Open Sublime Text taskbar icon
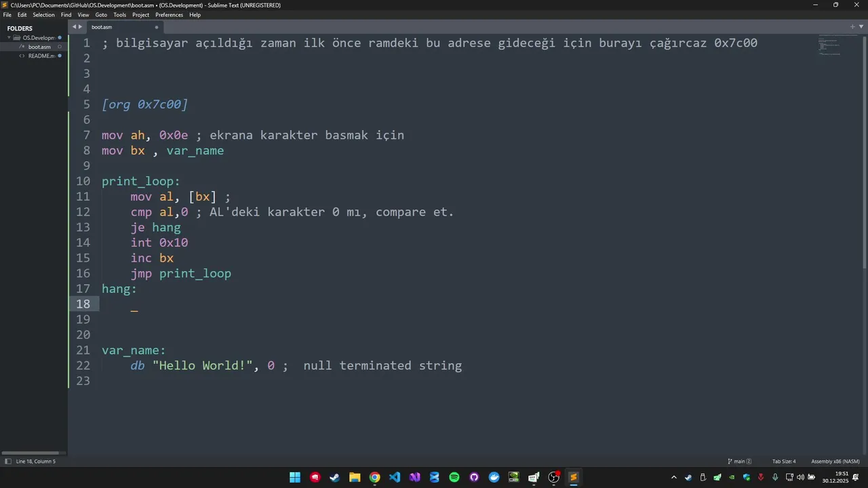The height and width of the screenshot is (488, 868). tap(573, 477)
